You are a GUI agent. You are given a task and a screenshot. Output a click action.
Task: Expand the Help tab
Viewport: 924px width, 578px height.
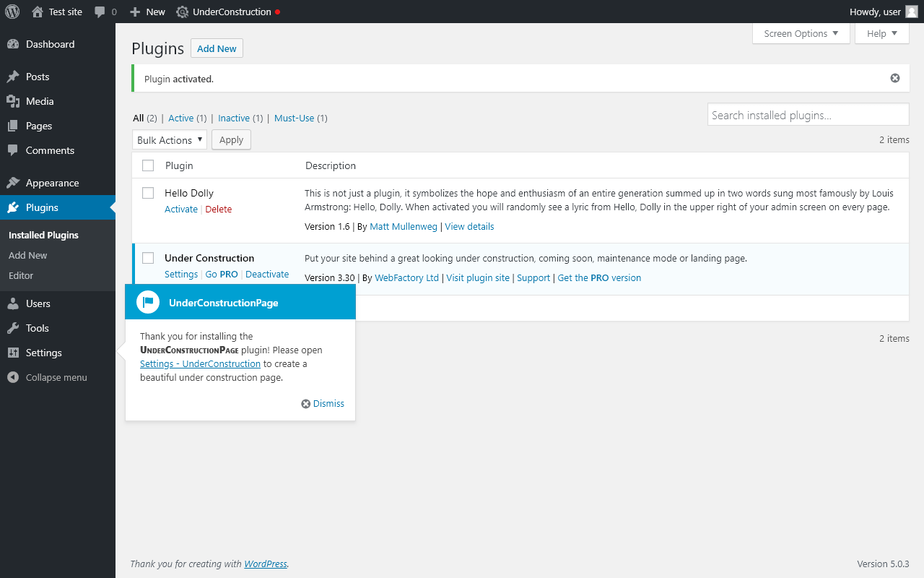pyautogui.click(x=881, y=33)
